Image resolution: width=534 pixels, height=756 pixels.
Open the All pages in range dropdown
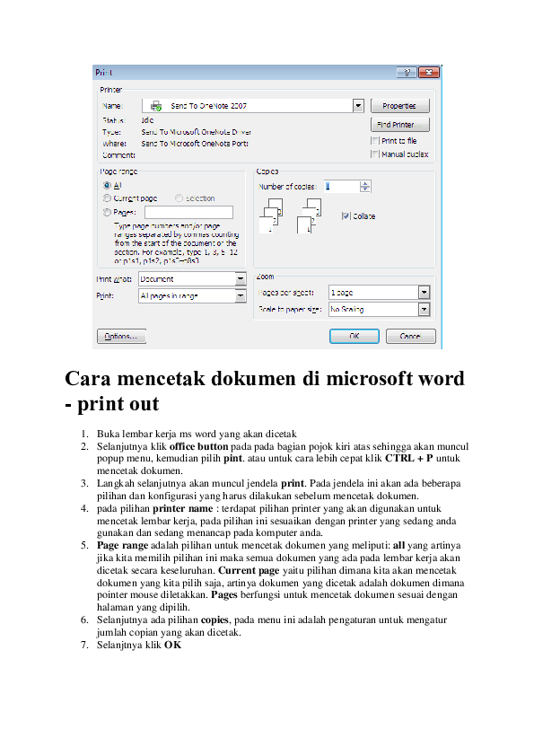(241, 295)
